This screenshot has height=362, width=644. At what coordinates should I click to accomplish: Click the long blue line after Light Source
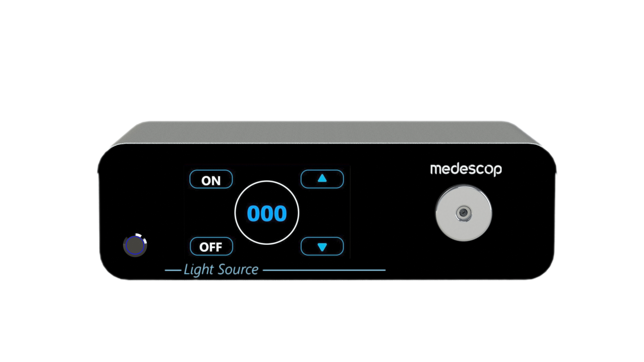(324, 270)
